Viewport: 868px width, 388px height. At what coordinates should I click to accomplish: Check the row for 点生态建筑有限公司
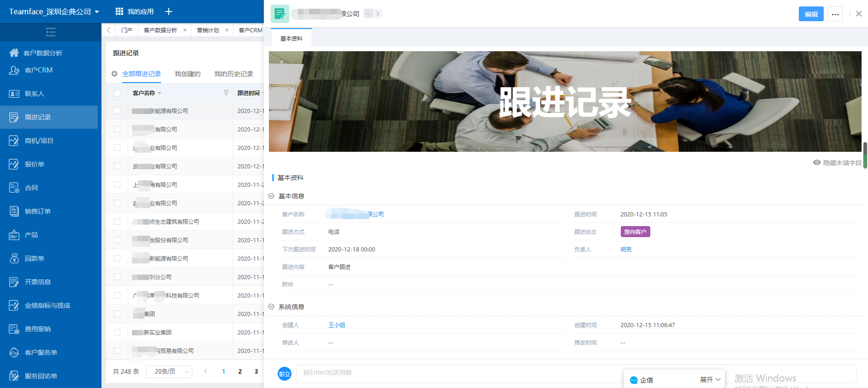(x=117, y=221)
